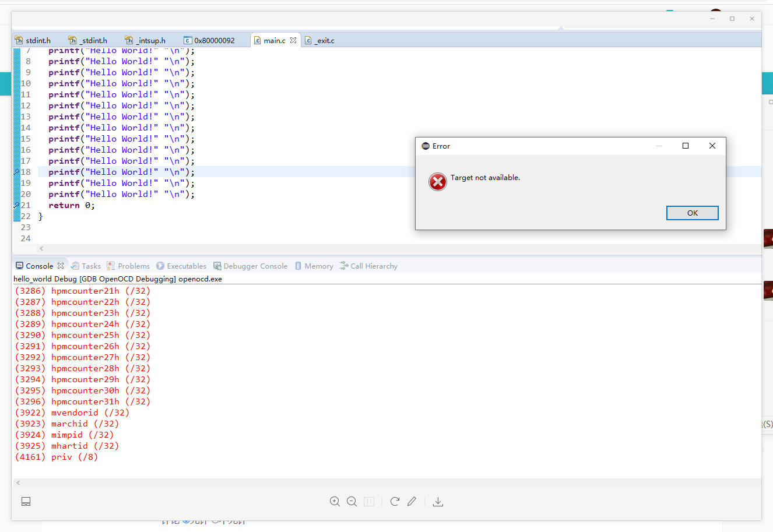
Task: Select the Console view tab
Action: [x=34, y=266]
